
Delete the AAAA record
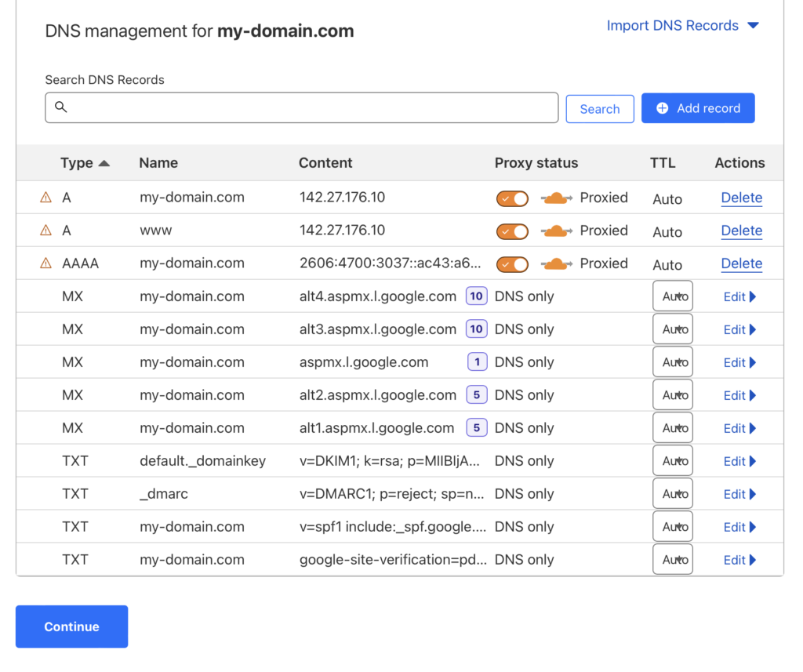pyautogui.click(x=742, y=263)
